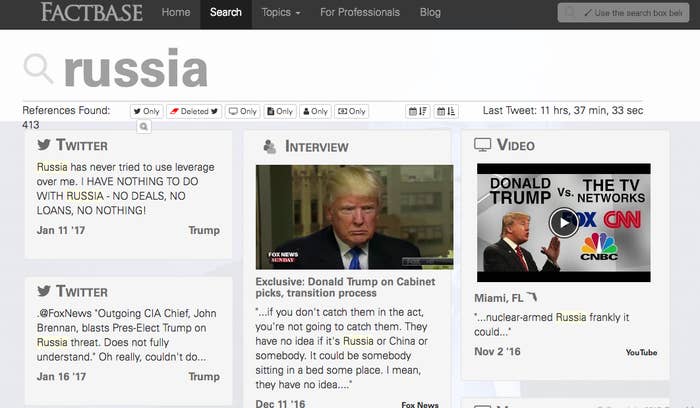Screen dimensions: 700x408
Task: Filter results to Twitter only
Action: pyautogui.click(x=147, y=111)
